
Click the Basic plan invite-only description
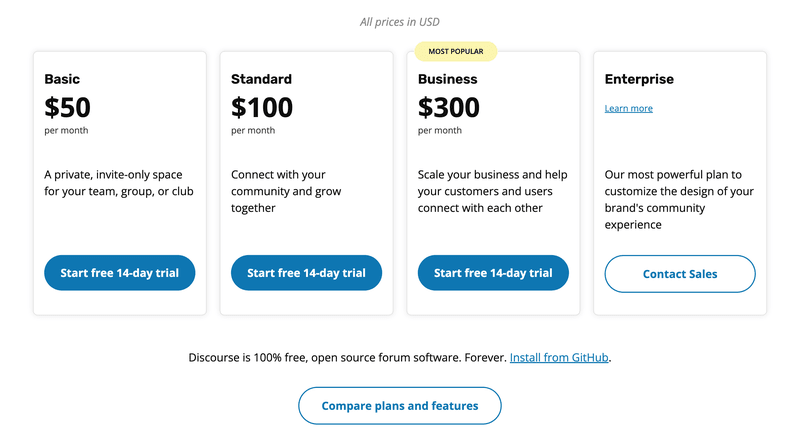click(x=119, y=183)
